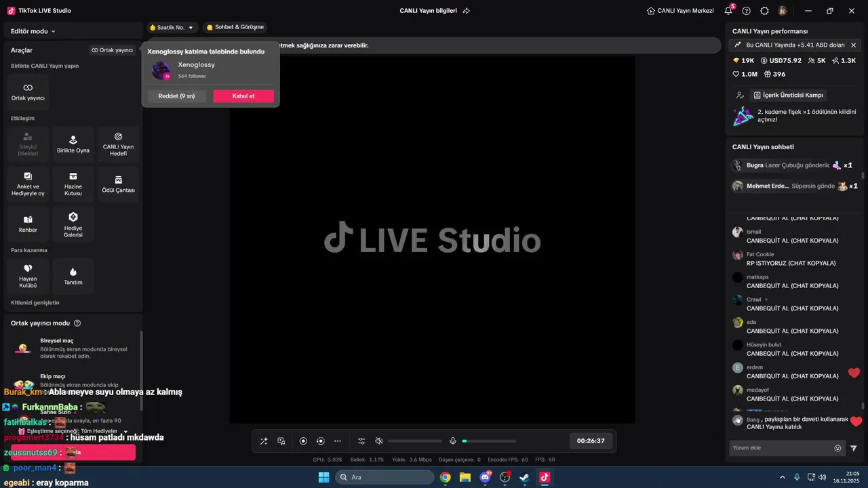868x488 pixels.
Task: Click the diamonds 19K stat
Action: (x=743, y=60)
